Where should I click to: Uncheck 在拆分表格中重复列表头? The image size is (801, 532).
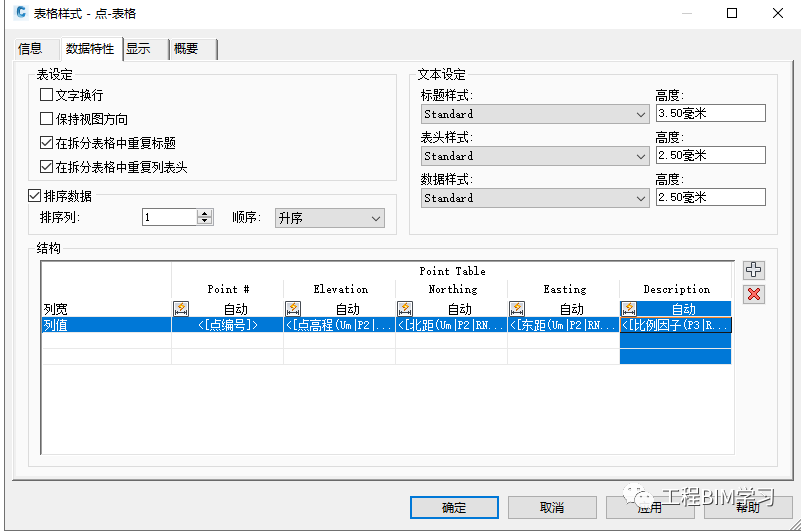click(x=46, y=167)
